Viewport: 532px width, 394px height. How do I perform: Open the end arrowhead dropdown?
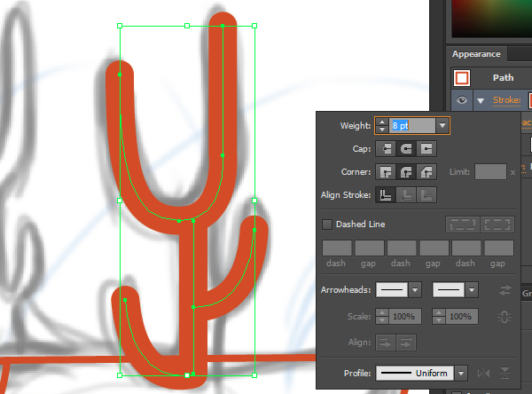[472, 290]
